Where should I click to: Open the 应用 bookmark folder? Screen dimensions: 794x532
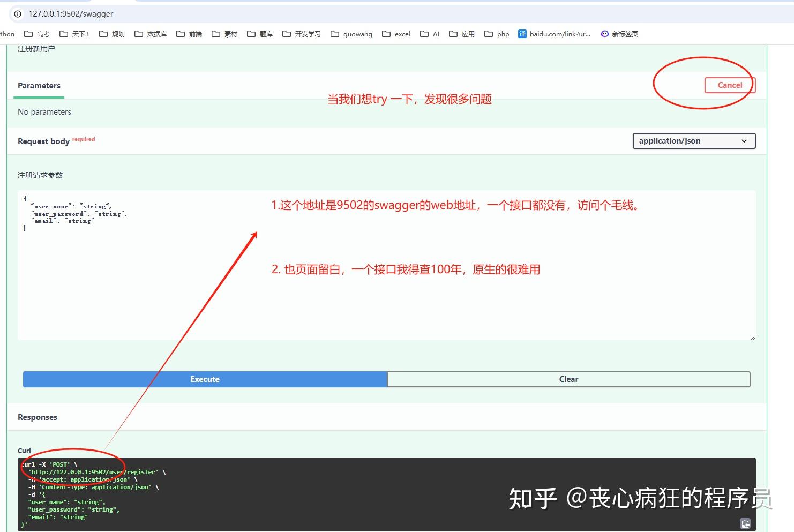pos(462,34)
